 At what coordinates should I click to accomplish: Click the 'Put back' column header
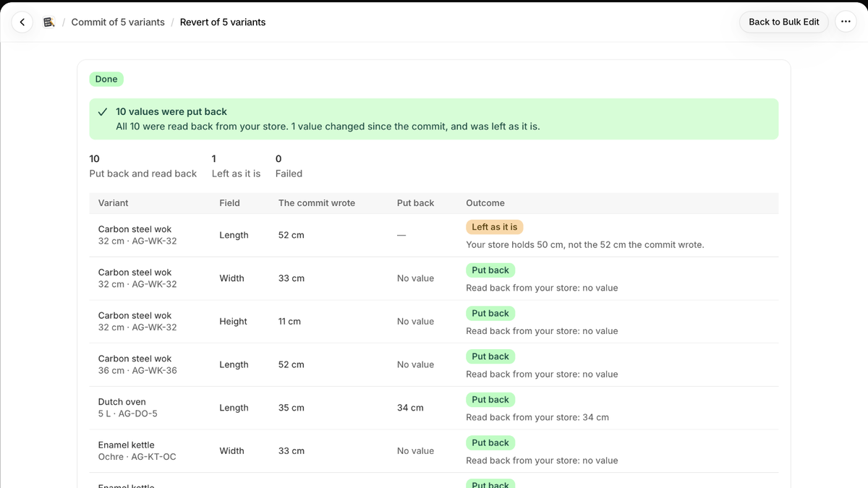tap(415, 203)
